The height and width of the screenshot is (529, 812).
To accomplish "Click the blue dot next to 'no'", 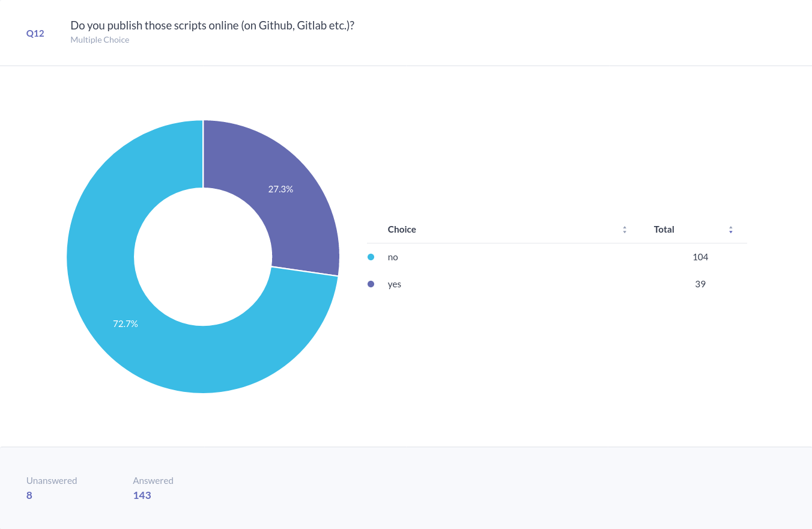I will (x=371, y=257).
